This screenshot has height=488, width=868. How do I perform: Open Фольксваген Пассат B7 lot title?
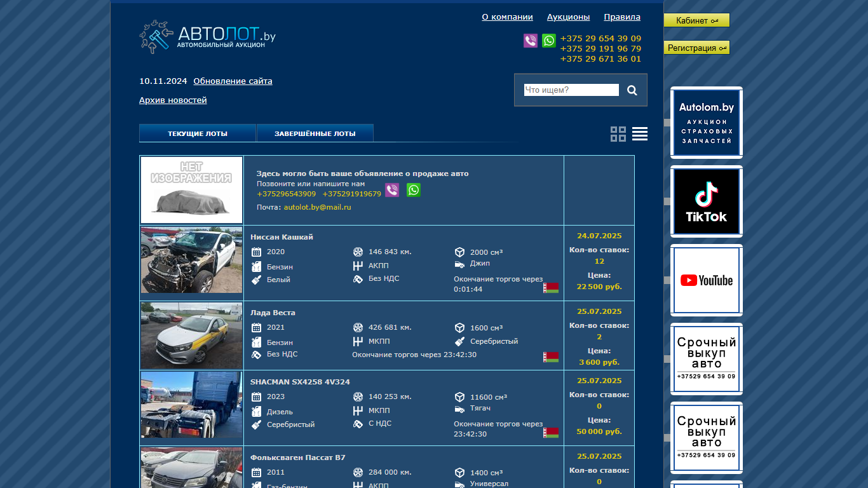pos(298,457)
